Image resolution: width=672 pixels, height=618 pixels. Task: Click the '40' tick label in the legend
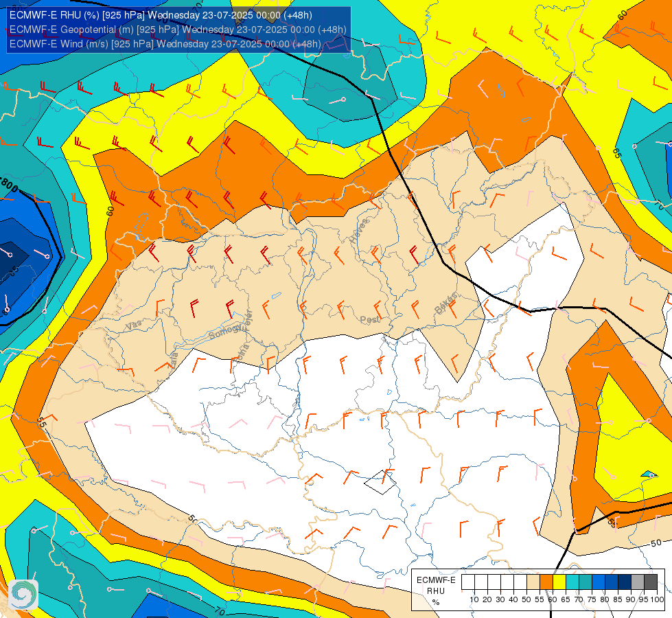[x=513, y=599]
